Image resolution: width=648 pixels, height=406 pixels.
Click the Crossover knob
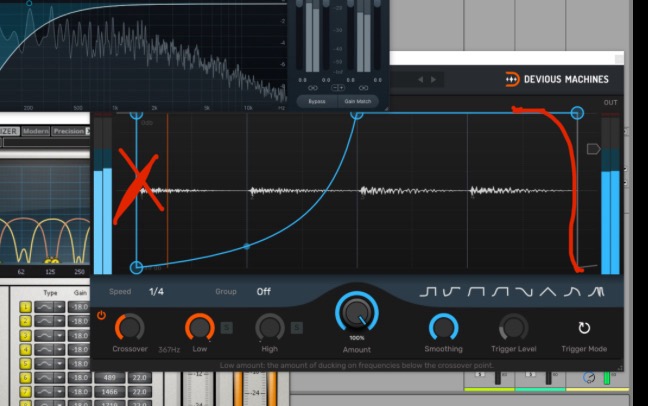coord(130,327)
